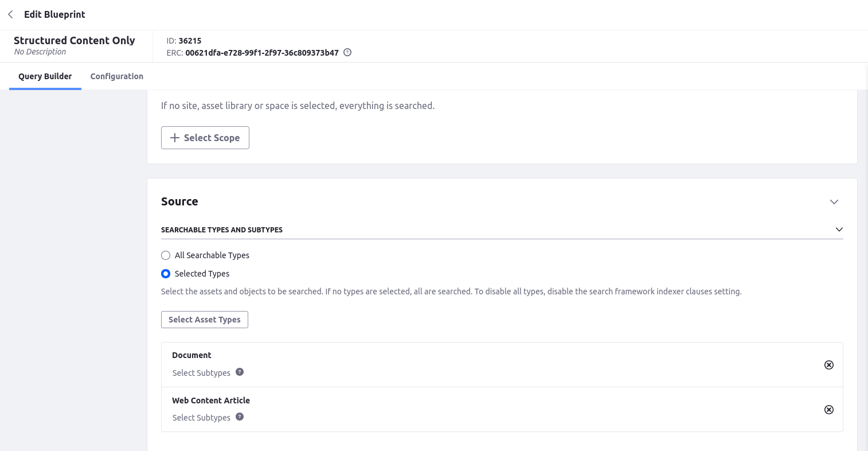
Task: Click the back arrow beside Edit Blueprint
Action: click(10, 14)
